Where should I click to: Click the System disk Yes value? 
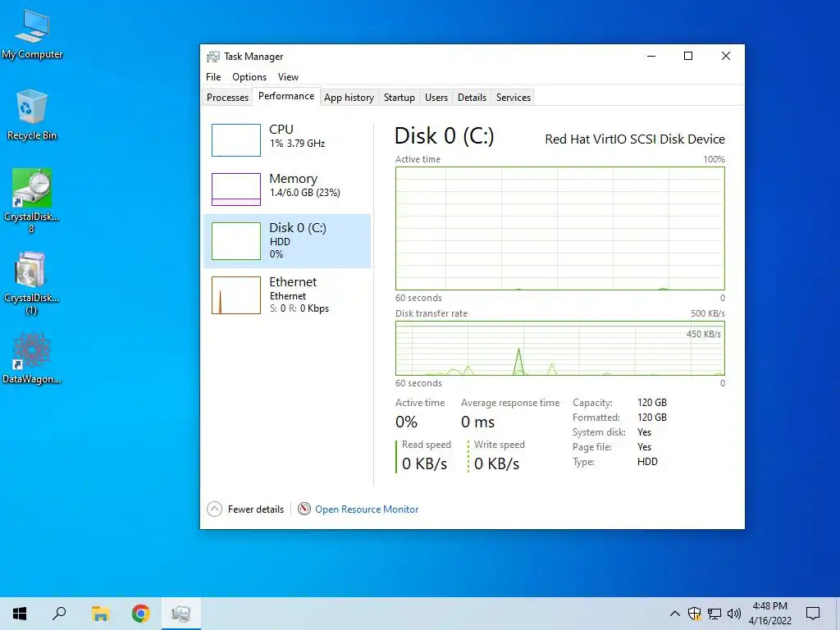point(645,432)
